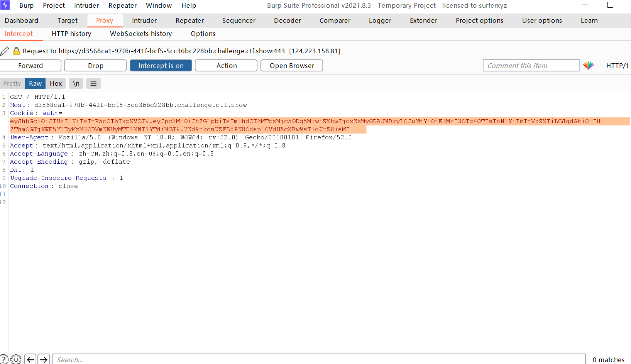Select the Intercept sub-tab
Image resolution: width=631 pixels, height=364 pixels.
click(x=19, y=34)
